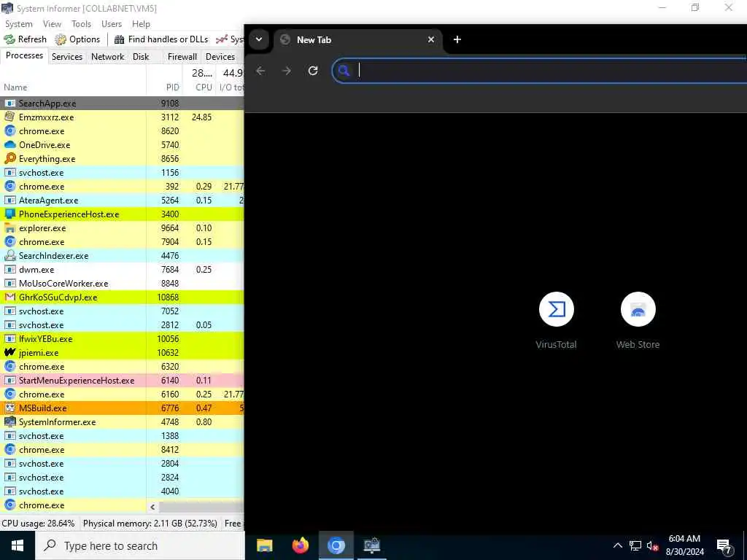
Task: Close the New Tab tab
Action: pos(430,39)
